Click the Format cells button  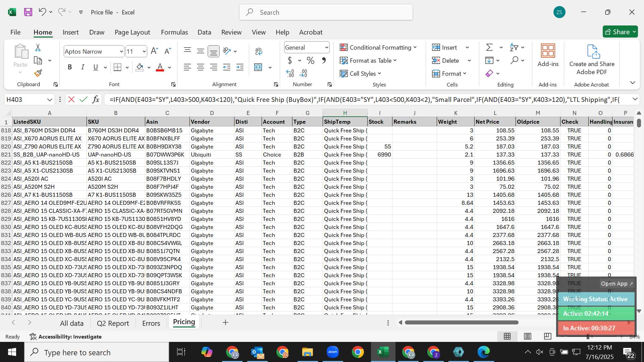449,74
